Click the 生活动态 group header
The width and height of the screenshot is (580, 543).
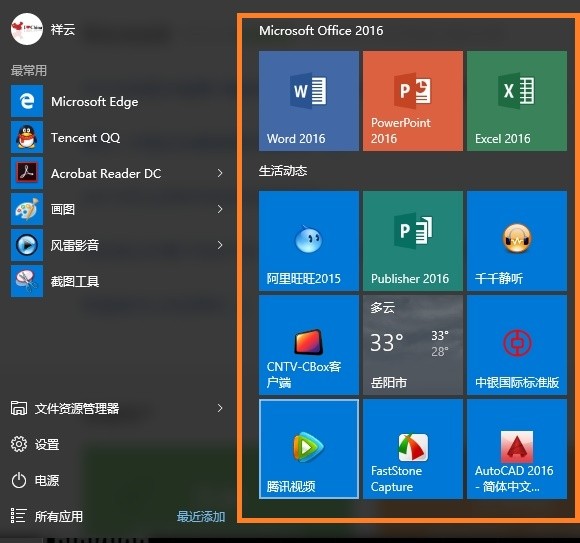click(x=283, y=171)
